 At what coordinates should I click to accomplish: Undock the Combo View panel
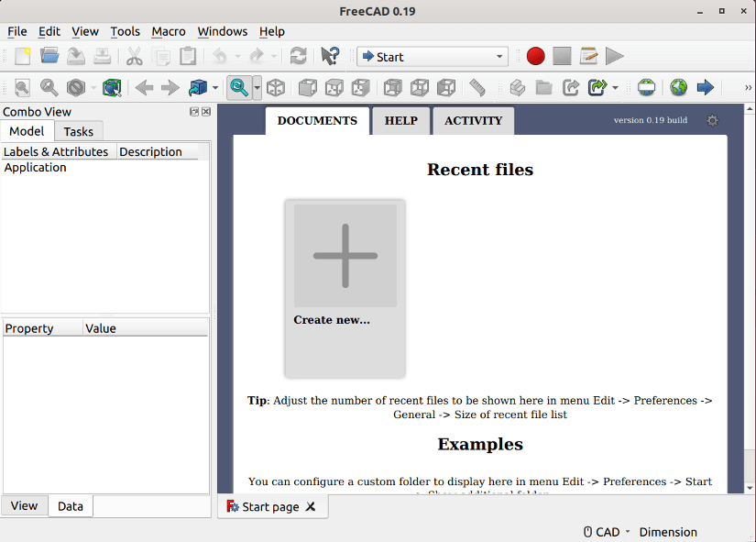click(194, 112)
